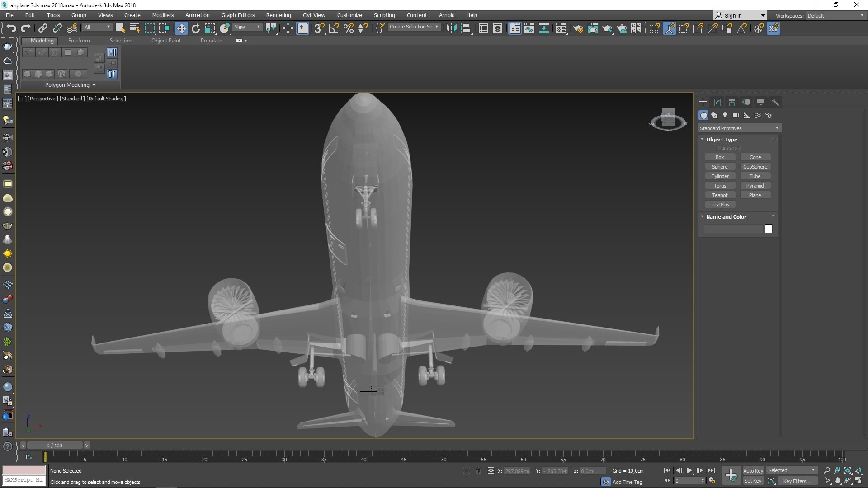868x488 pixels.
Task: Enable the AutoGrid checkbox
Action: point(718,149)
